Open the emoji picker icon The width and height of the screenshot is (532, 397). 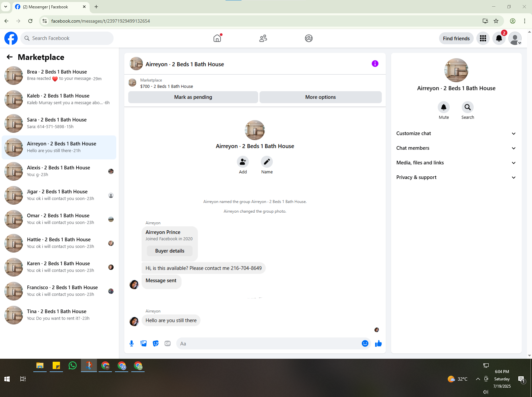point(365,343)
